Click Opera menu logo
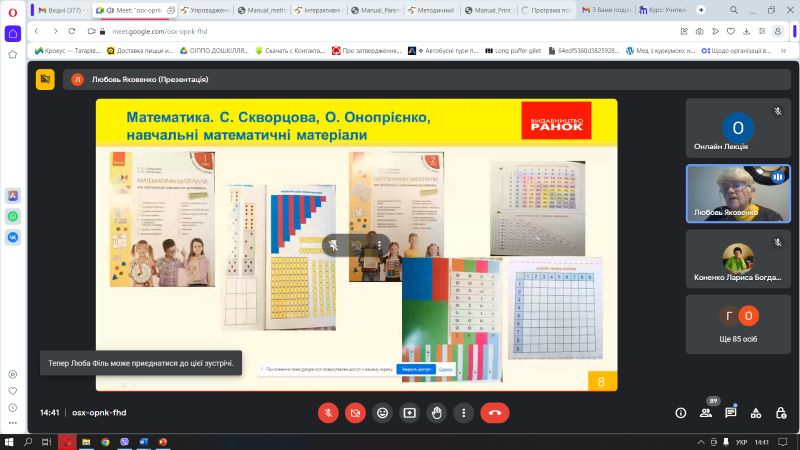 click(13, 12)
